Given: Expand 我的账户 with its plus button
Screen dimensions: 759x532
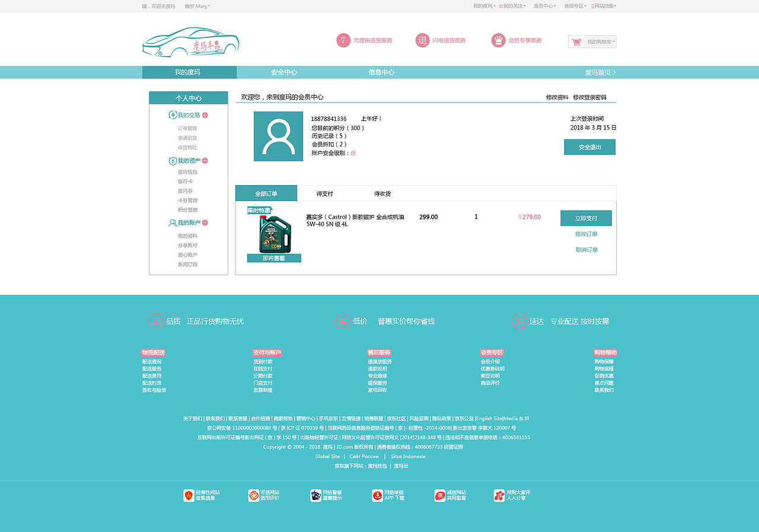Looking at the screenshot, I should coord(205,223).
